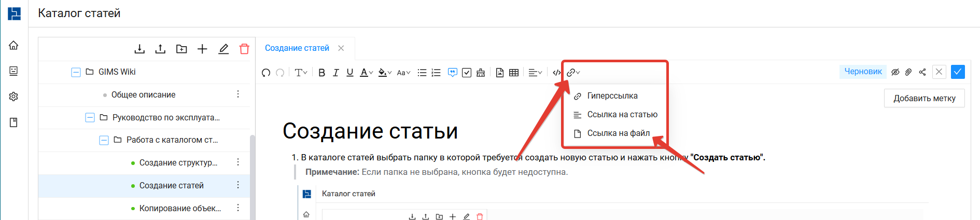980x220 pixels.
Task: Insert a checkbox using the checklist icon
Action: pyautogui.click(x=467, y=73)
